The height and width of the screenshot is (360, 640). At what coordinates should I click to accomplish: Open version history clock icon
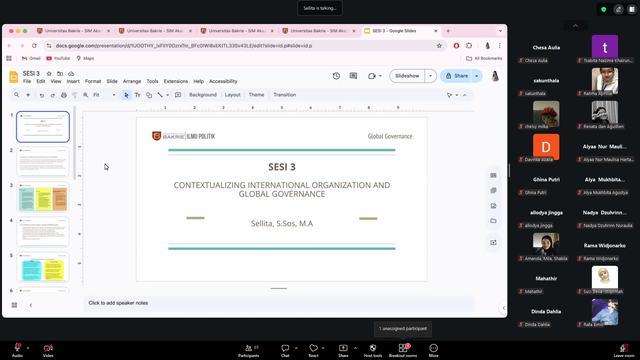point(336,76)
